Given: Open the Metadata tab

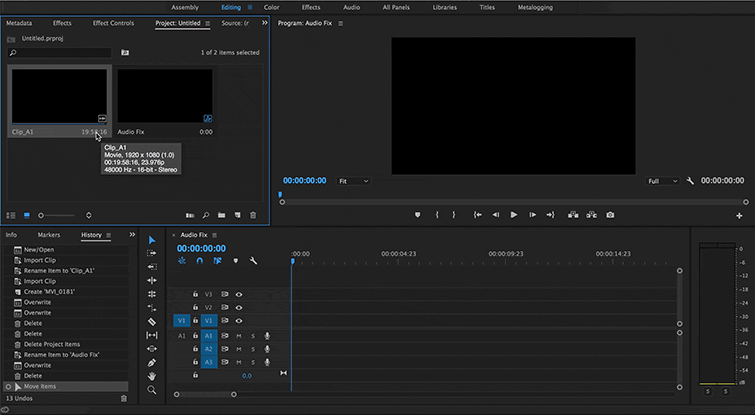Looking at the screenshot, I should [19, 23].
